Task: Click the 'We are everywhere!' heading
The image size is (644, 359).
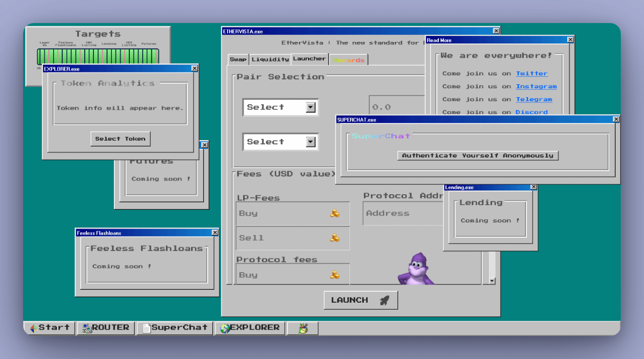Action: (496, 55)
